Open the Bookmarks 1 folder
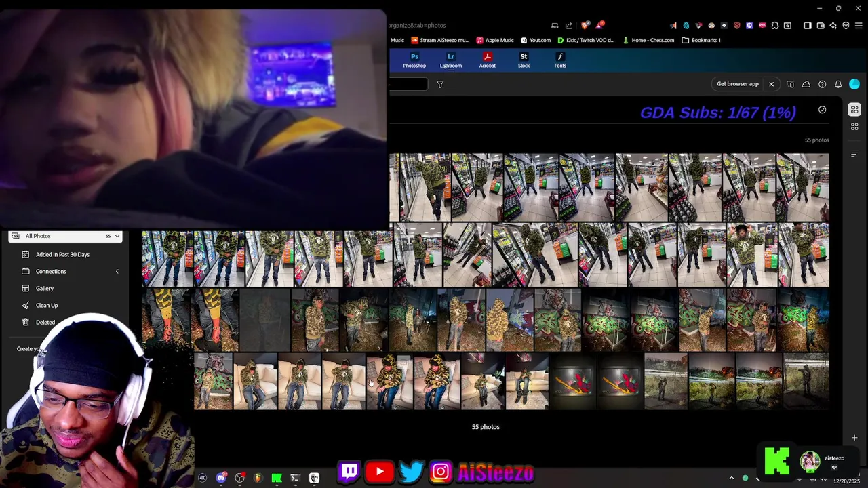 click(701, 40)
